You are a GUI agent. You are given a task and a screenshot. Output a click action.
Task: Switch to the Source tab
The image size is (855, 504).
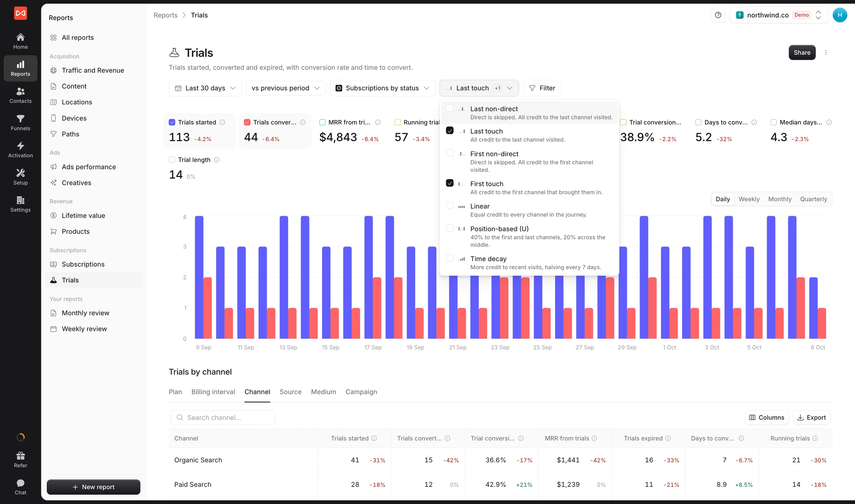(x=290, y=392)
